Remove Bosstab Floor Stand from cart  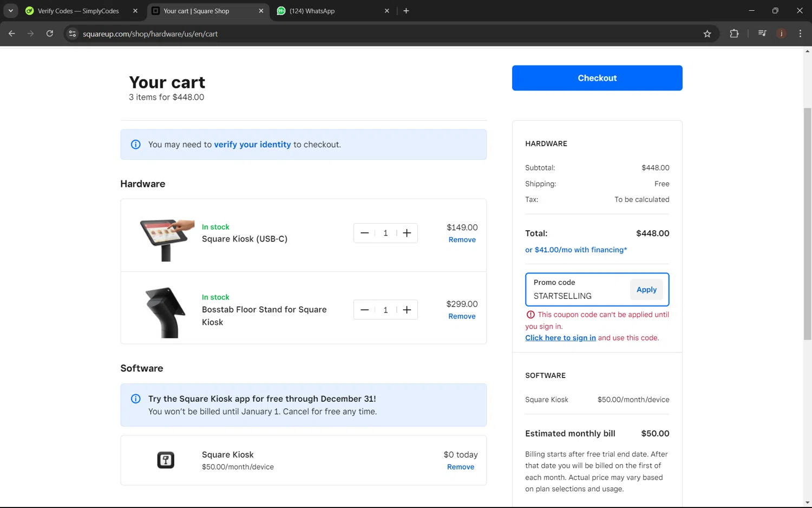point(462,316)
